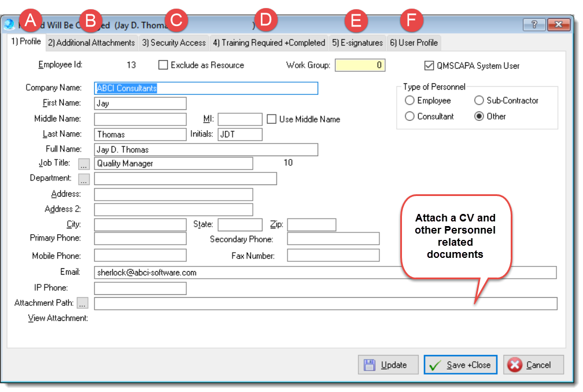This screenshot has height=392, width=583.
Task: Toggle the QMSCAPA System User checkbox
Action: click(429, 66)
